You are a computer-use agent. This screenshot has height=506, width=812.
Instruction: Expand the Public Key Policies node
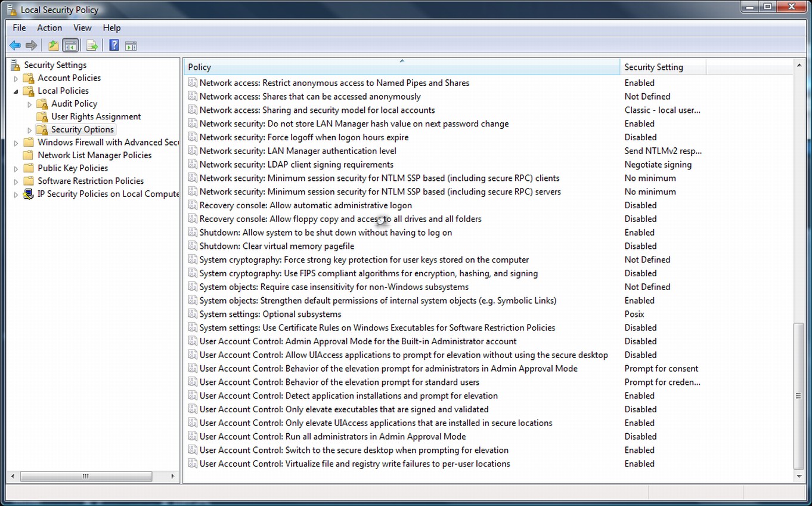[x=16, y=168]
